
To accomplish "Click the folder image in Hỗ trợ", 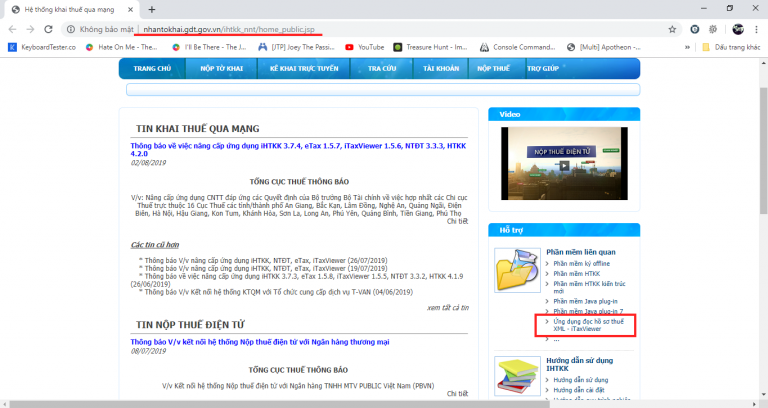I will (517, 270).
